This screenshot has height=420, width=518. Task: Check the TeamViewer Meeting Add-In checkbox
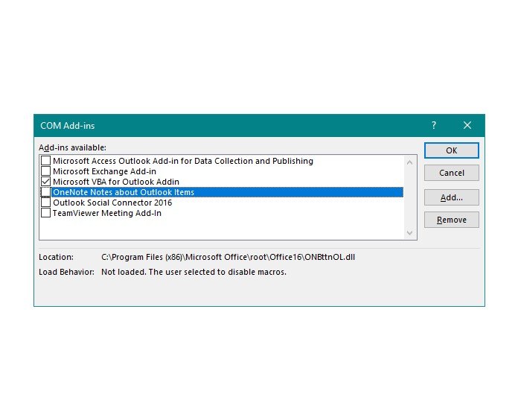pos(45,213)
